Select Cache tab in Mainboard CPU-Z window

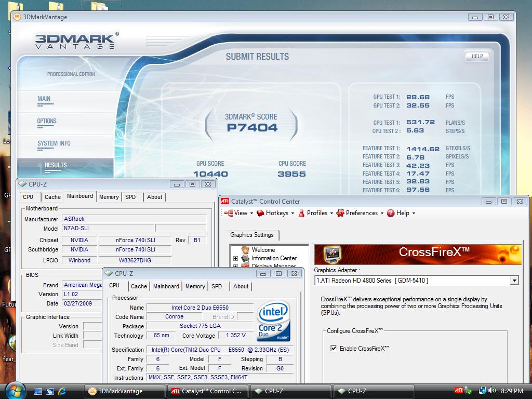(x=52, y=197)
